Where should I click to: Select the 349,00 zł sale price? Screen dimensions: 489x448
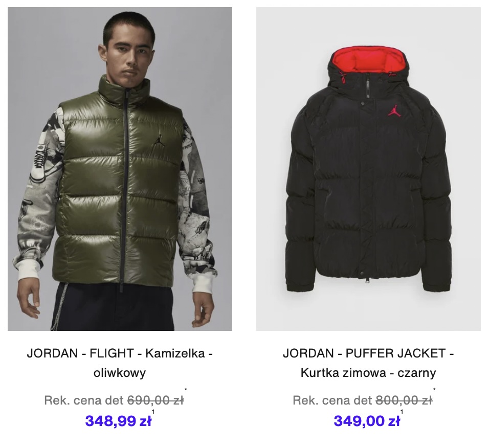[367, 421]
